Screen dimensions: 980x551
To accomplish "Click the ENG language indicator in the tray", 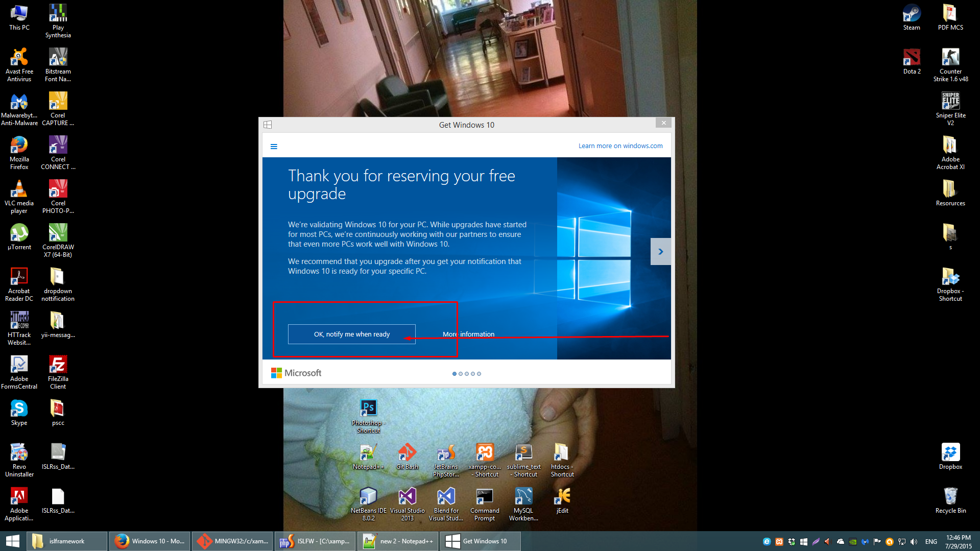I will click(x=931, y=542).
